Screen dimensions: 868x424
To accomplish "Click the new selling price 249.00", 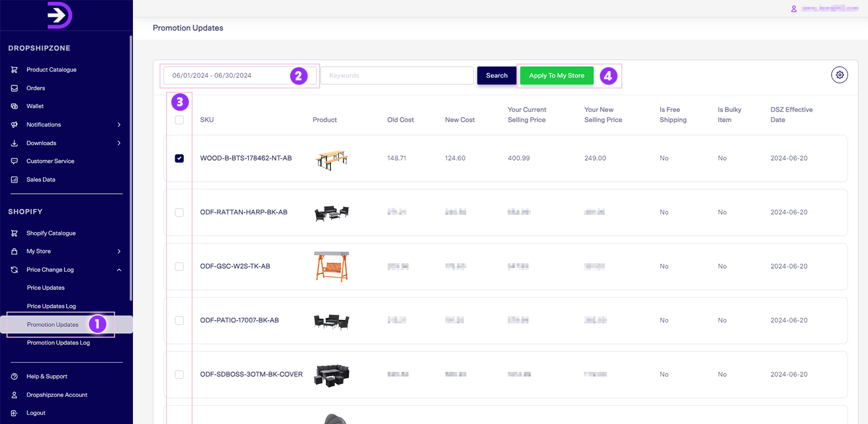I will [x=595, y=159].
